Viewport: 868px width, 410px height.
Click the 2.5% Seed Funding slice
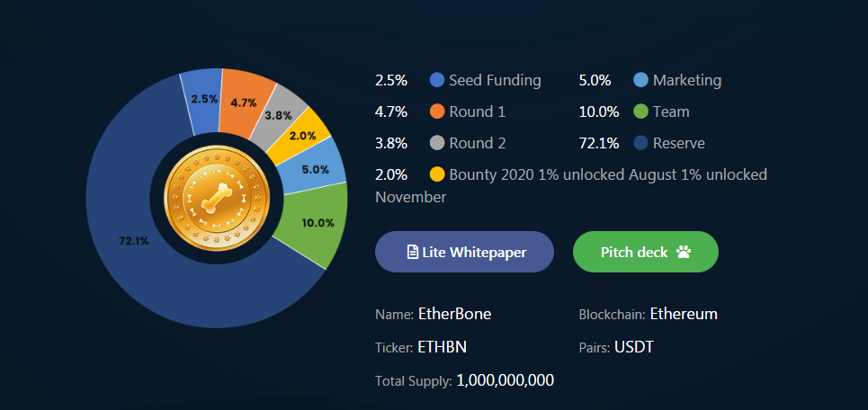click(203, 101)
